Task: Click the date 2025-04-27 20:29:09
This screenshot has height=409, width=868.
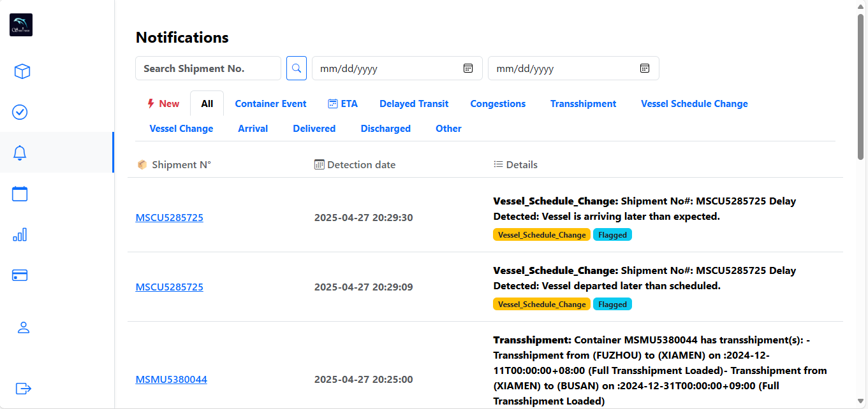Action: pos(364,287)
